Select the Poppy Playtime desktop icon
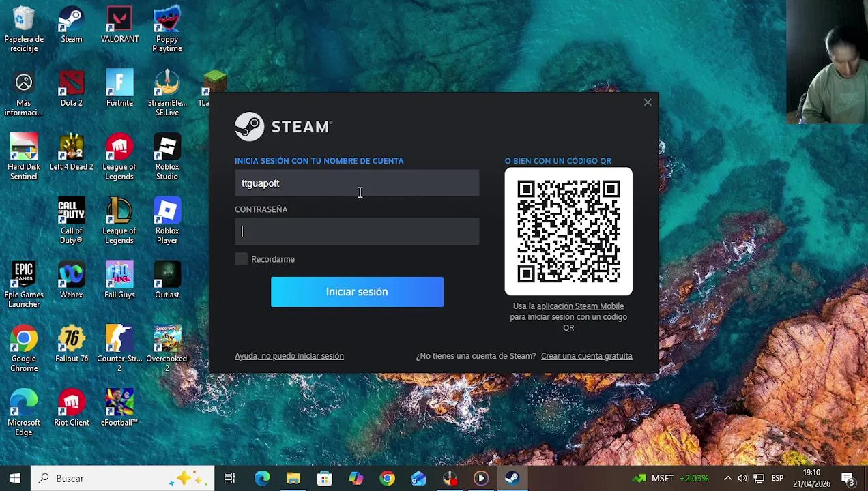The image size is (868, 491). click(167, 29)
